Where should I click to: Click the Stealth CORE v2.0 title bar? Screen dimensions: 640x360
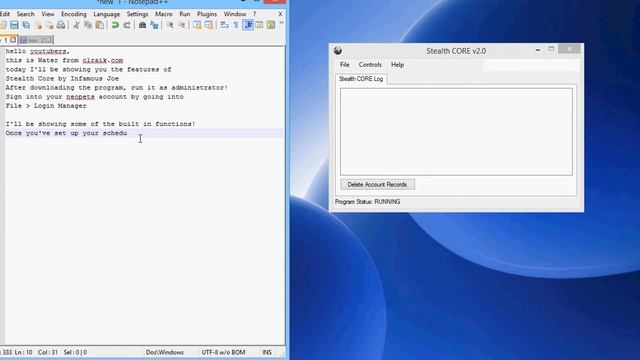click(x=456, y=51)
